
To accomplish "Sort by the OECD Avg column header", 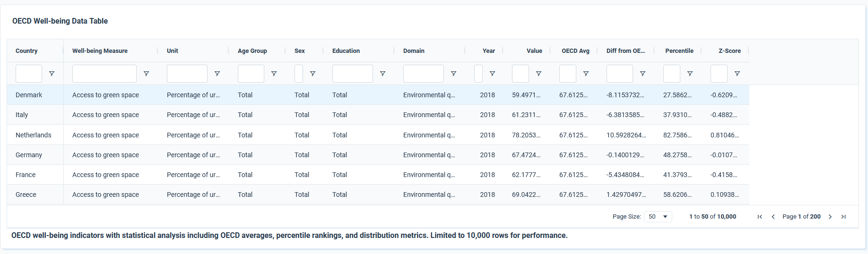I will pyautogui.click(x=575, y=51).
